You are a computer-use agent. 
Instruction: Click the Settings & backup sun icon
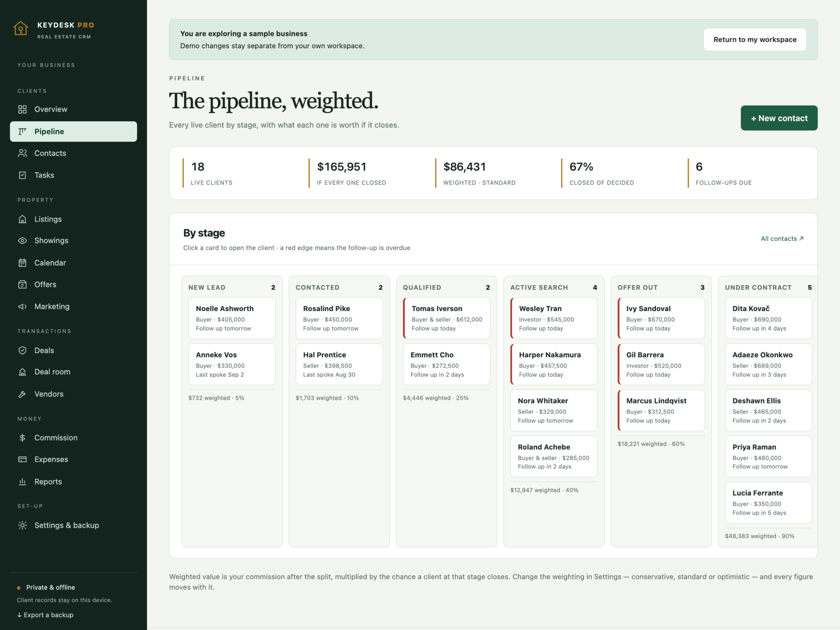(x=22, y=525)
